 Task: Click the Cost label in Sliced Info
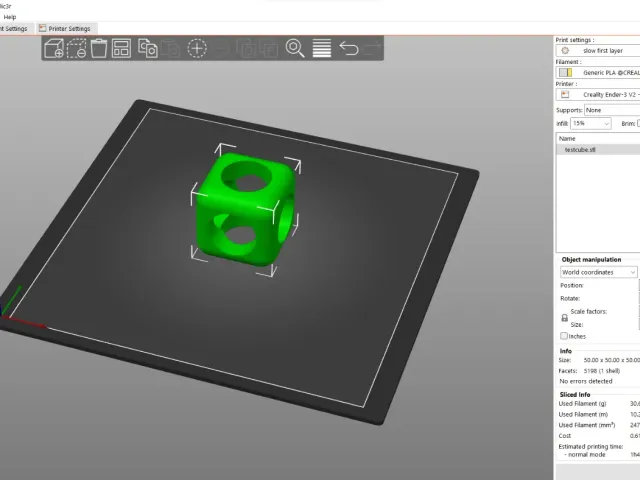point(564,436)
